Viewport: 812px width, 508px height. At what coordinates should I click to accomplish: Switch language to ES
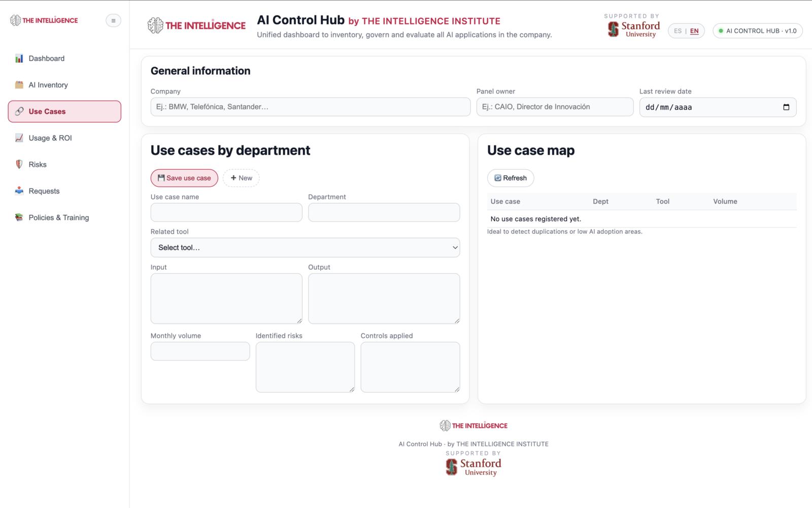(678, 31)
